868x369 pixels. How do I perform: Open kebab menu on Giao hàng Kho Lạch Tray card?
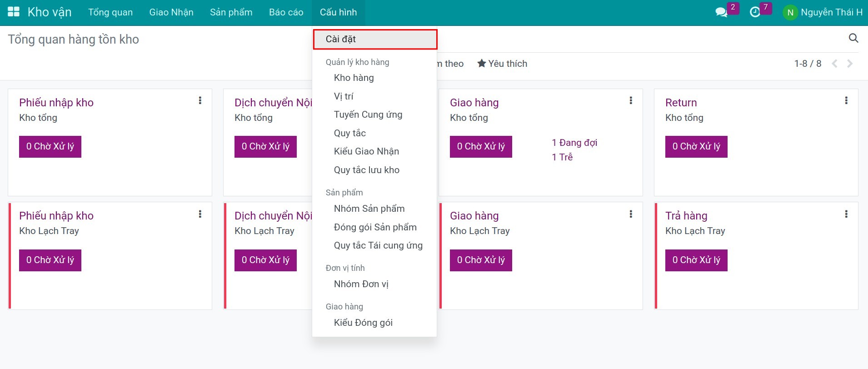(631, 214)
